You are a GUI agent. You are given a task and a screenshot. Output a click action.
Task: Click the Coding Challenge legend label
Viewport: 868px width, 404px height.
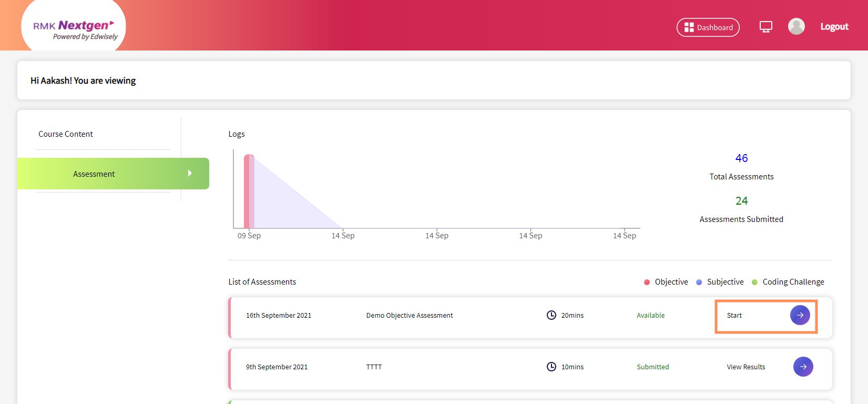[x=793, y=282]
